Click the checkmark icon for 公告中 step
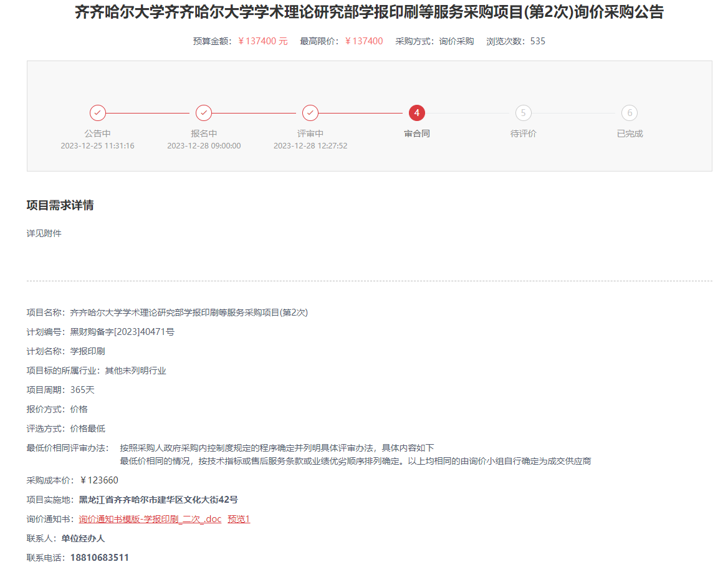 [98, 113]
